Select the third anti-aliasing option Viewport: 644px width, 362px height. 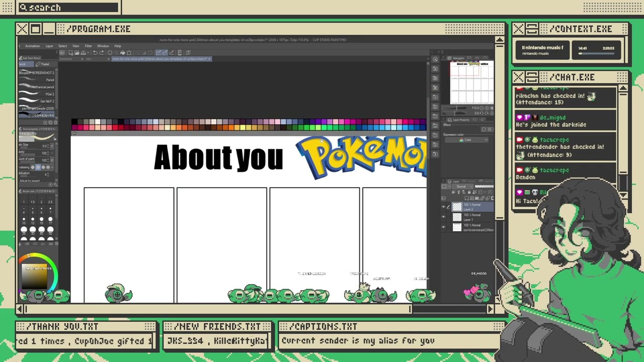tap(43, 167)
